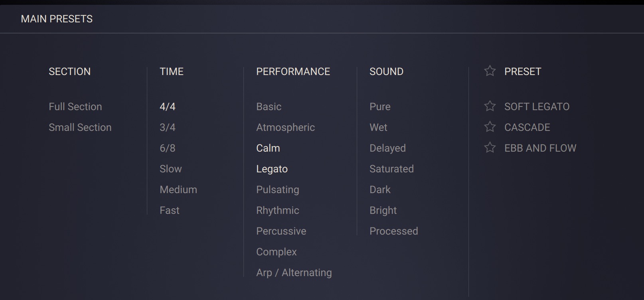Favorite the SOFT LEGATO preset star

[490, 106]
